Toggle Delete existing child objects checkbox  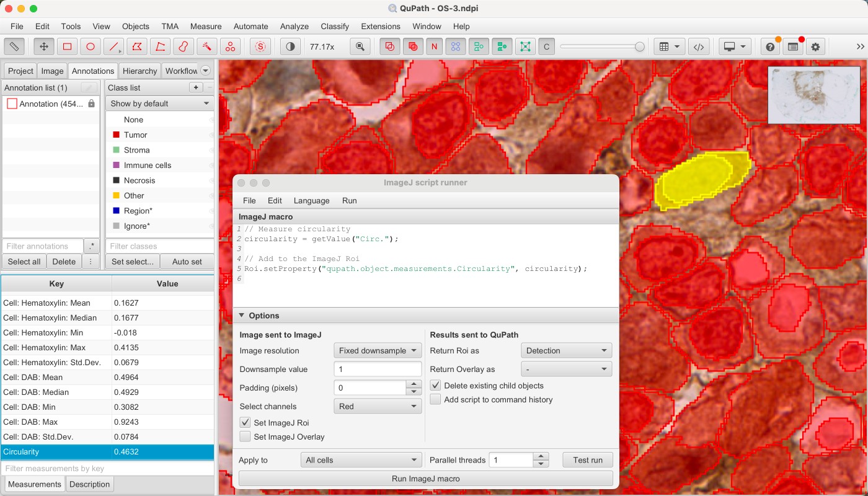click(x=435, y=386)
